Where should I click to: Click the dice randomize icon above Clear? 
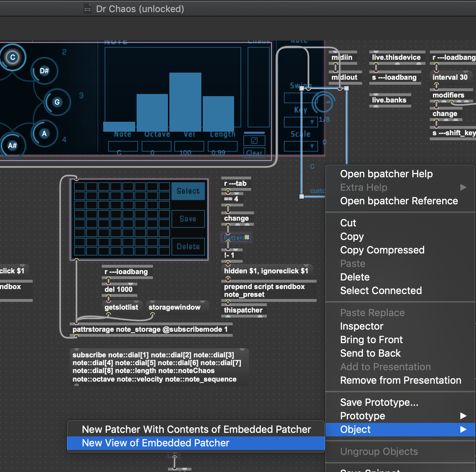tap(254, 141)
